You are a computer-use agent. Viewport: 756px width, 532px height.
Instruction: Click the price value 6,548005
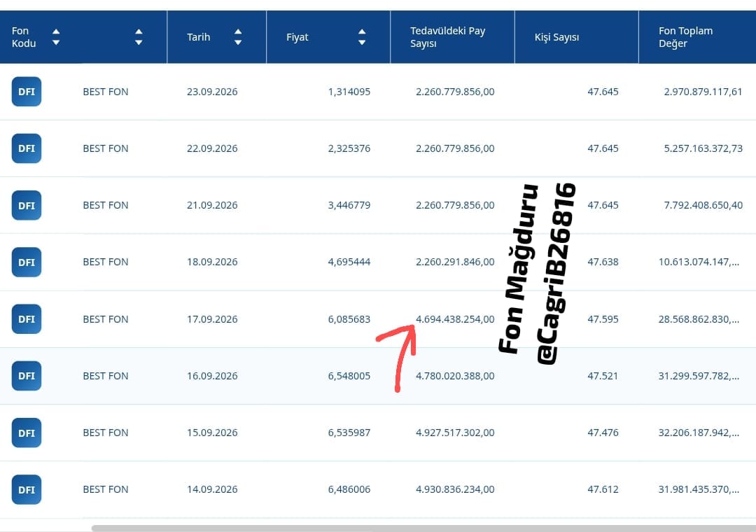coord(349,376)
